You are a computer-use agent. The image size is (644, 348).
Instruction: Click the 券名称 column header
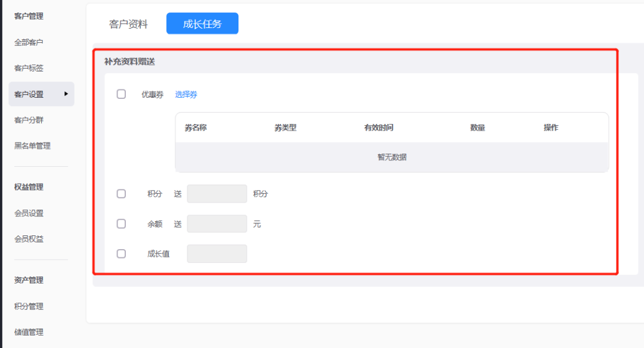point(196,128)
